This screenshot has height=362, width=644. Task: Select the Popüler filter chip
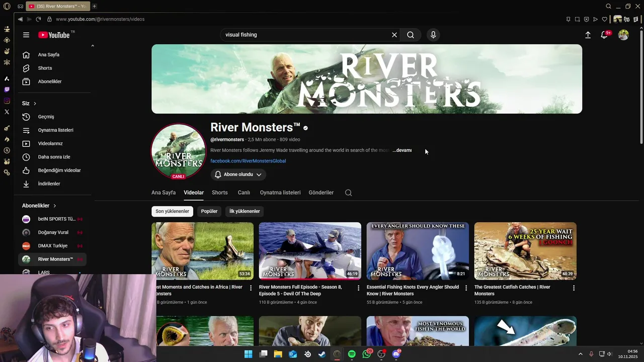pos(209,211)
